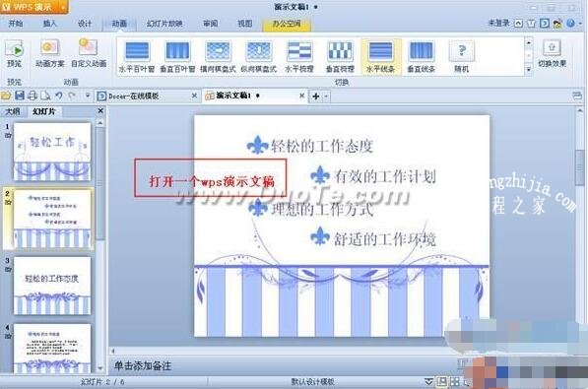Close the 演示文稿1 document tab
The width and height of the screenshot is (588, 389).
pyautogui.click(x=301, y=97)
